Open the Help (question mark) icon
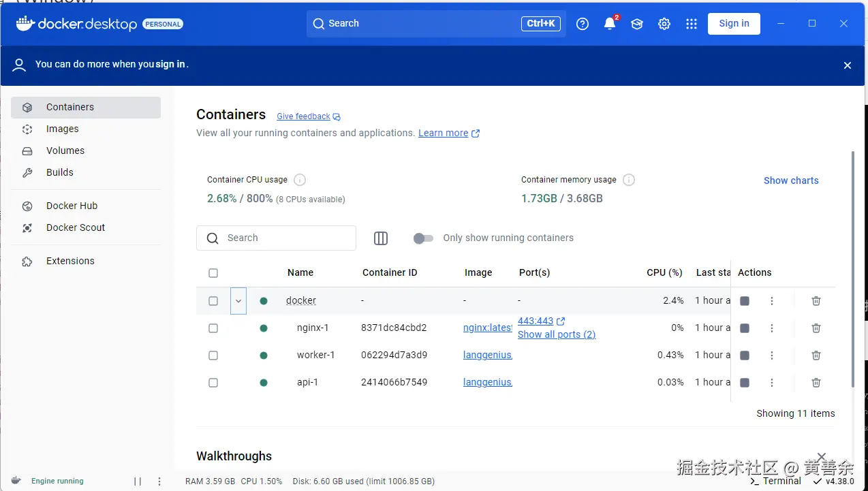The height and width of the screenshot is (491, 868). pos(583,24)
